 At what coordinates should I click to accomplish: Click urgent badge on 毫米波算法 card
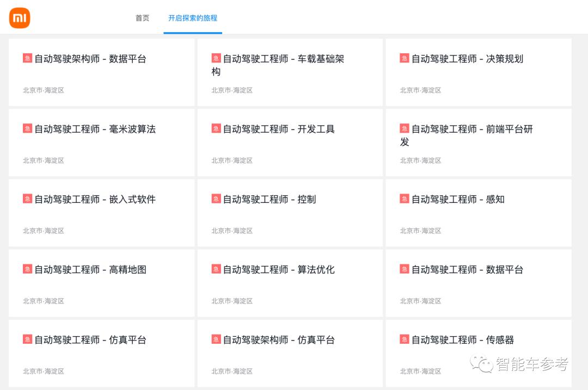(x=27, y=128)
